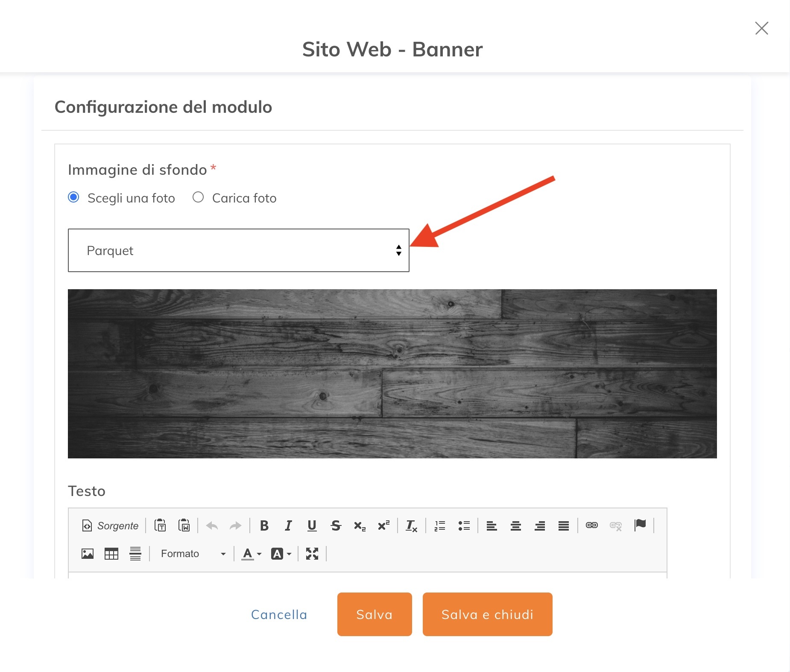Click the Cancella link
The image size is (790, 672).
click(279, 614)
